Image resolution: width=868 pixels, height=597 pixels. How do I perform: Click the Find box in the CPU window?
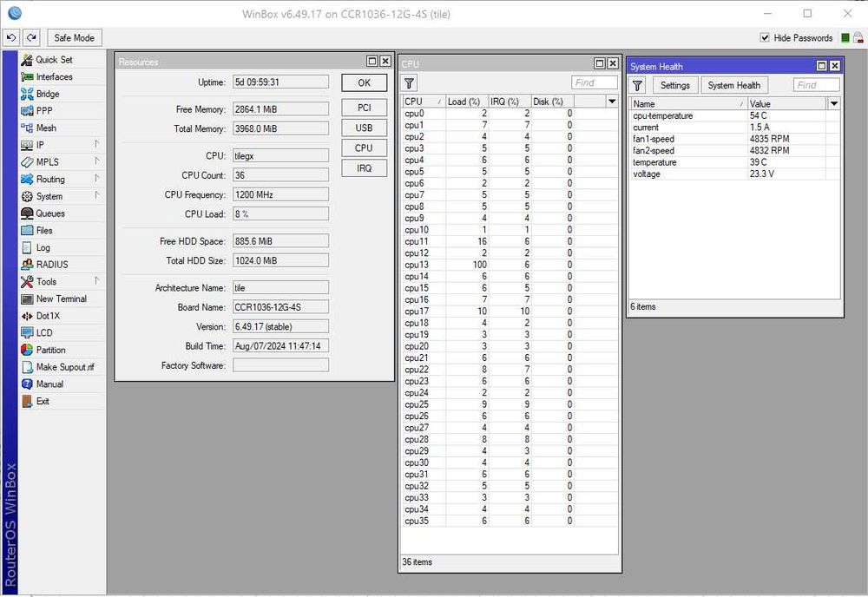(594, 83)
